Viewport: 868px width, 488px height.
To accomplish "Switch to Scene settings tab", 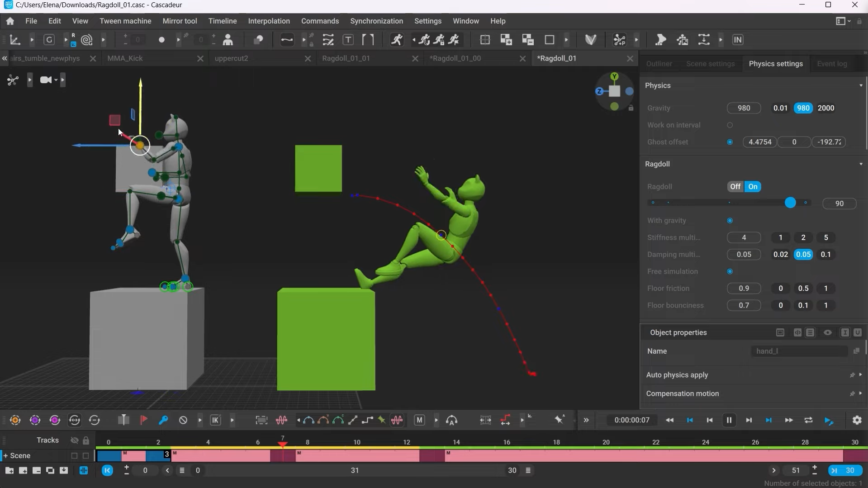I will click(x=710, y=64).
